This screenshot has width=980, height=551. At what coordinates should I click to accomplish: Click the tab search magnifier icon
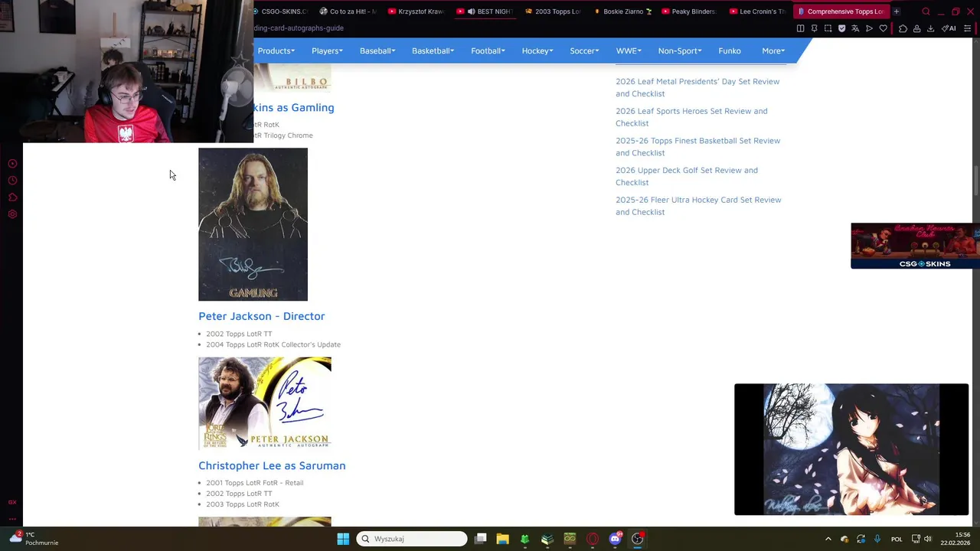point(926,11)
